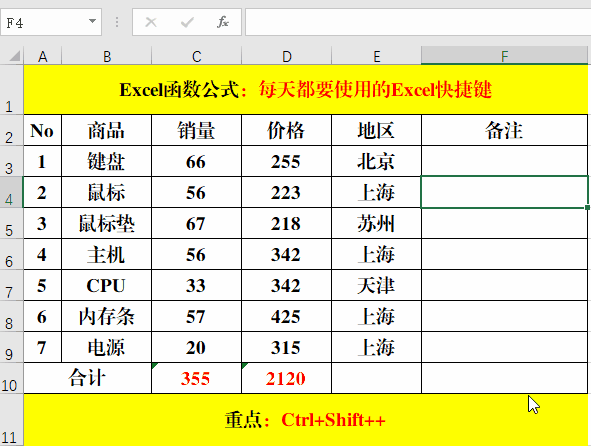The height and width of the screenshot is (446, 591).
Task: Select column D header
Action: (x=286, y=56)
